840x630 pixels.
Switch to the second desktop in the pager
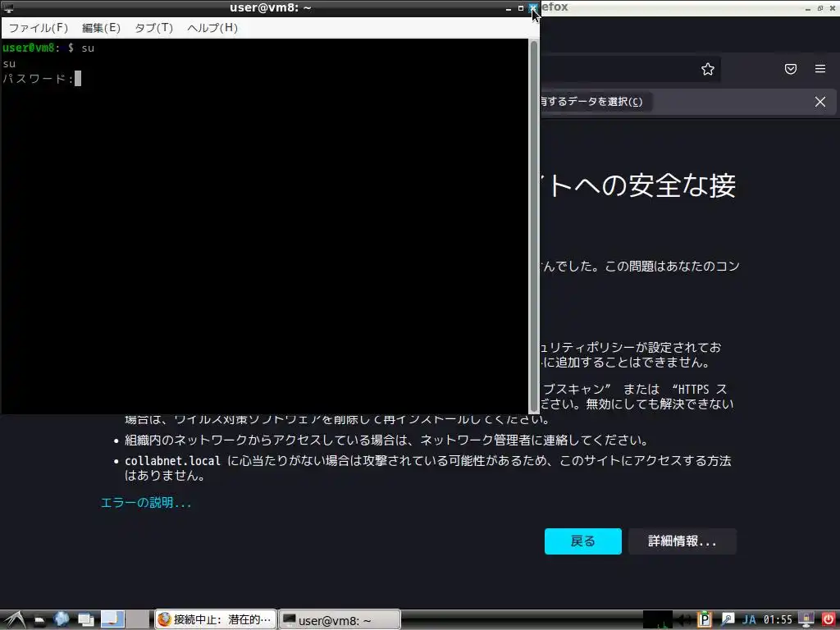coord(138,619)
